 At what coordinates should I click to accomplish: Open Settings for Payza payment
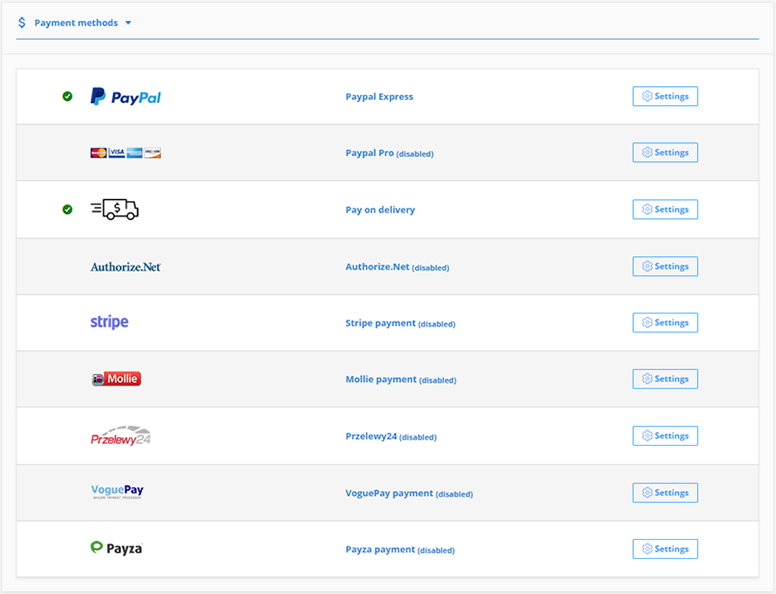(665, 549)
